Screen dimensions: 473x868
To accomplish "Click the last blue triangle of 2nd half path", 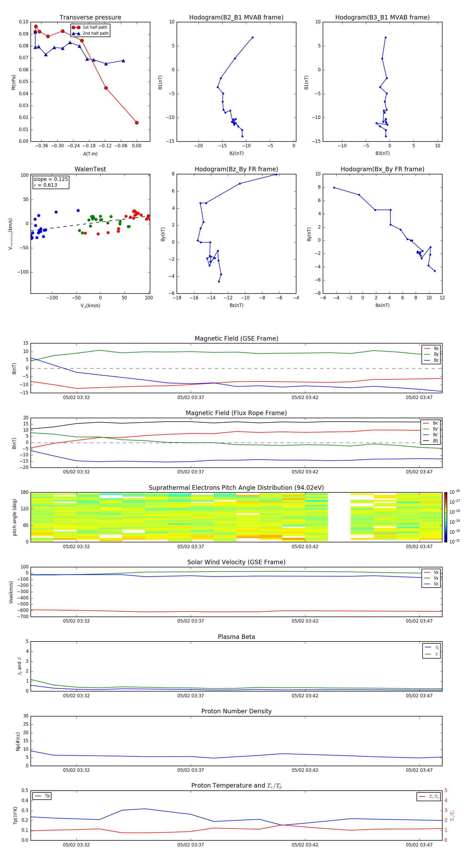I will pyautogui.click(x=123, y=61).
